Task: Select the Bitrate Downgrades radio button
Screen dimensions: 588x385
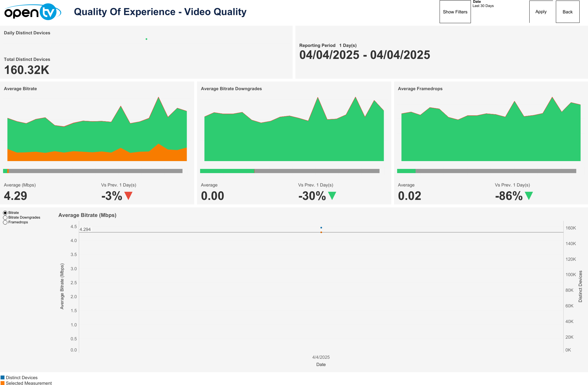Action: [5, 217]
